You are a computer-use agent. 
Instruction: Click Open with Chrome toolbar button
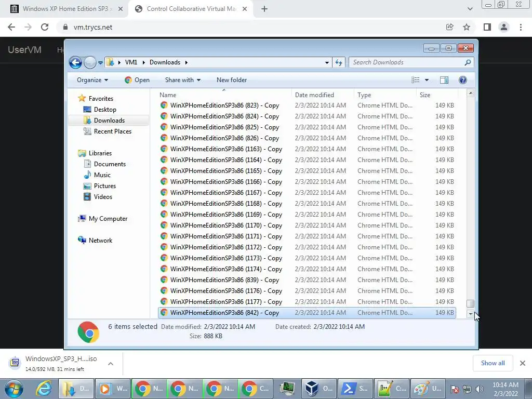tap(137, 80)
